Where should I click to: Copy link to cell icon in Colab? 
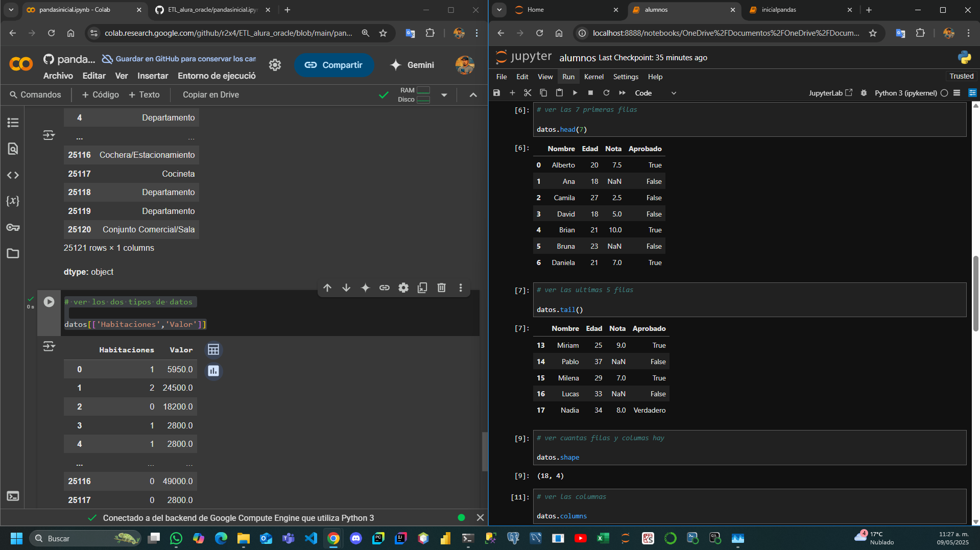[x=385, y=288]
